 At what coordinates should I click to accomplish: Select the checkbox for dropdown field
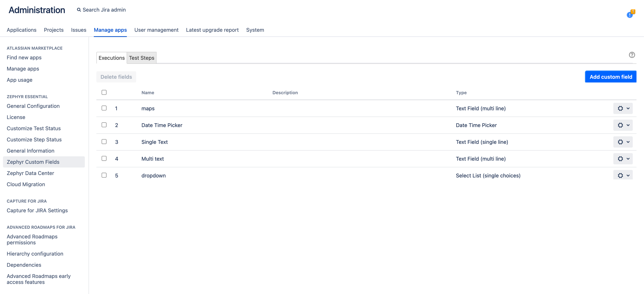[104, 175]
